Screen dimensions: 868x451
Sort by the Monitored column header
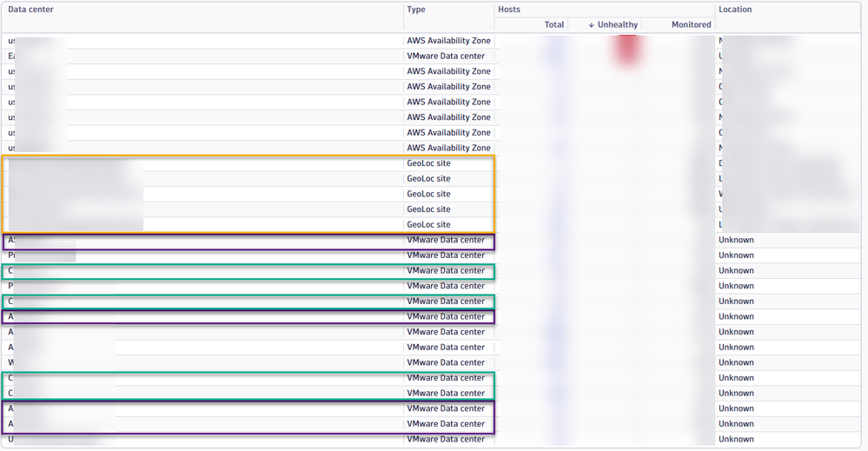pyautogui.click(x=691, y=25)
